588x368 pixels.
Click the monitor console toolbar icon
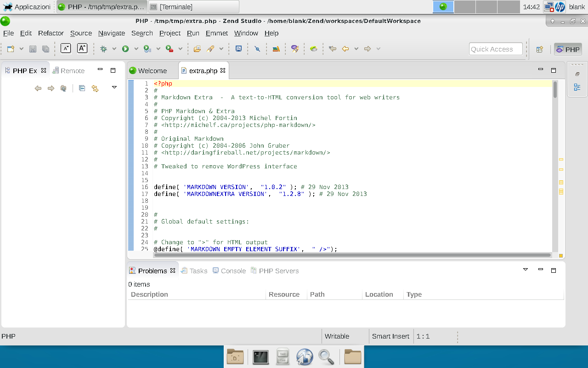coord(238,49)
